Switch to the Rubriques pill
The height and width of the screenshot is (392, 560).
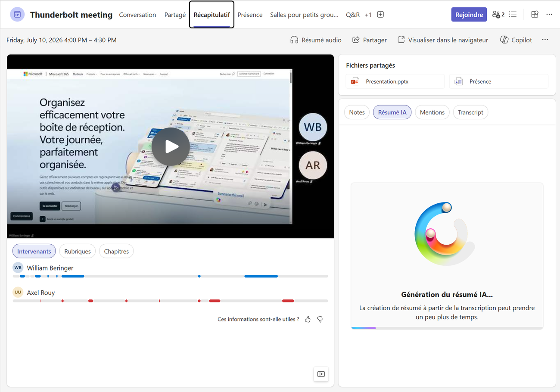point(78,251)
